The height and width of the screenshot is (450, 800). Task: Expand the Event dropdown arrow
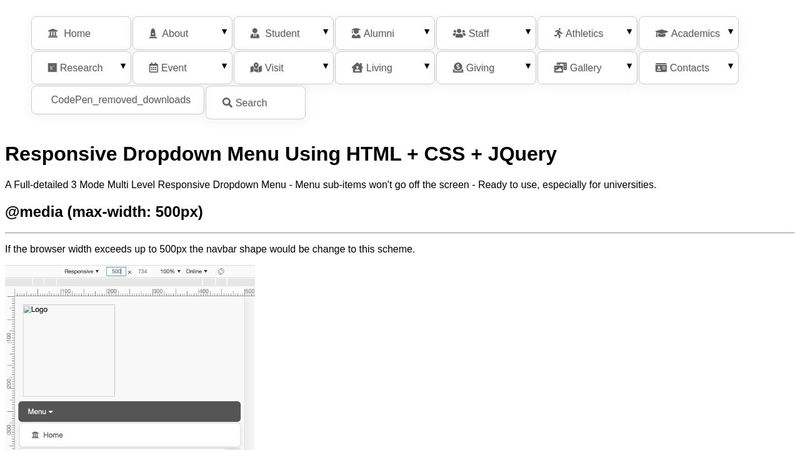224,66
